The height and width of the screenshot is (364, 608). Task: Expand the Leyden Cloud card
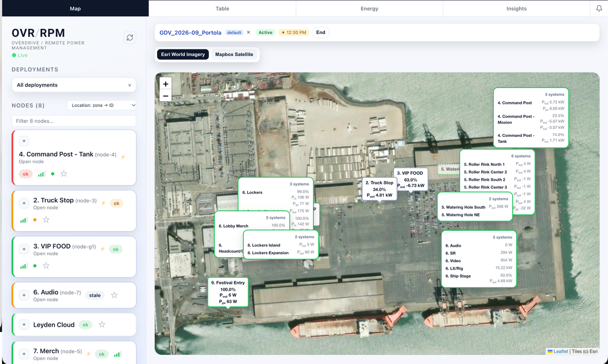pyautogui.click(x=24, y=324)
